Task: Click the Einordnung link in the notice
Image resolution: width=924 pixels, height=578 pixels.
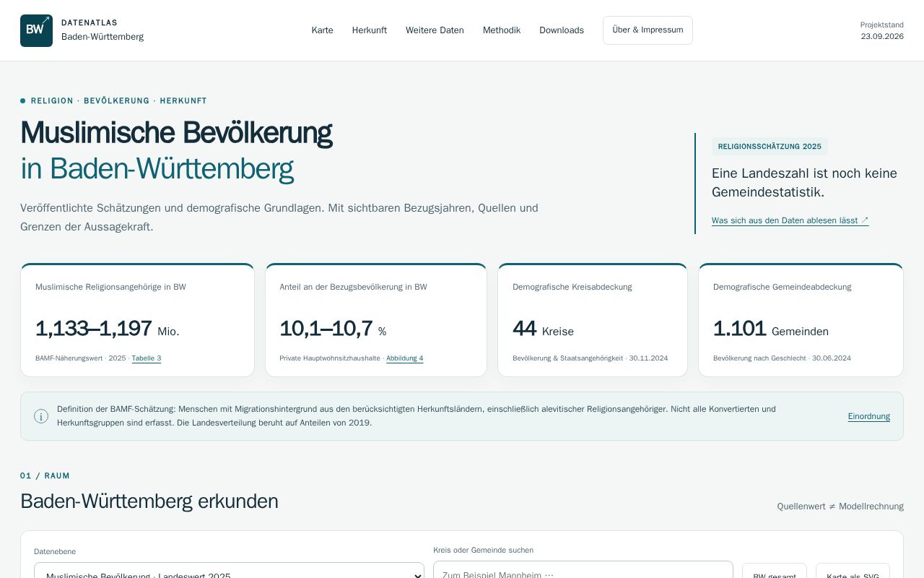Action: [x=869, y=416]
